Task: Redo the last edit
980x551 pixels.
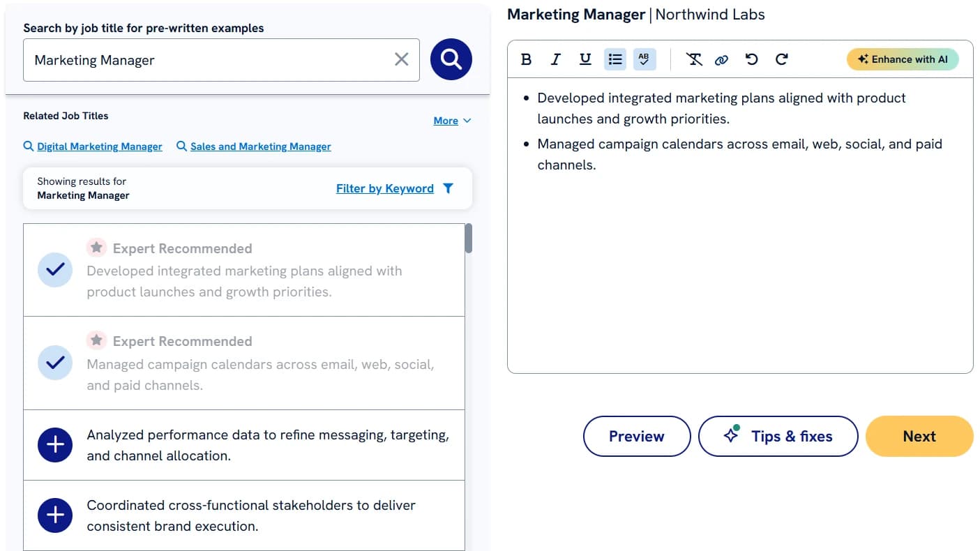Action: tap(782, 59)
